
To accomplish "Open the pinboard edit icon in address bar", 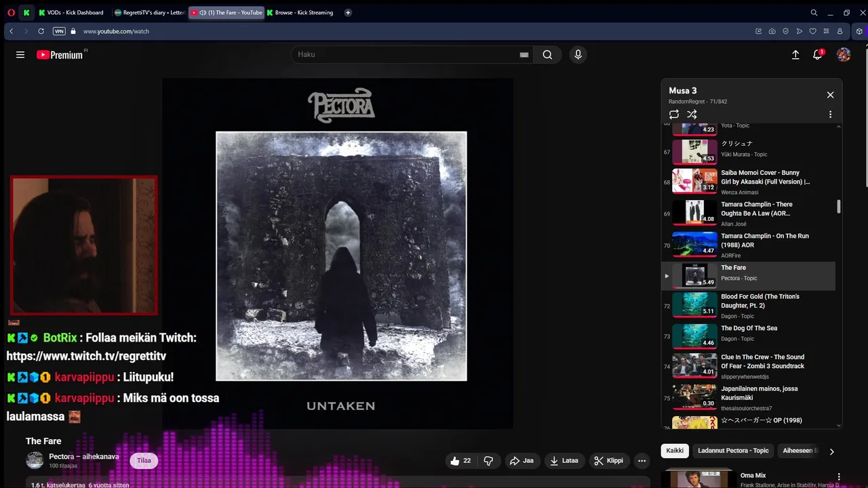I will coord(758,31).
